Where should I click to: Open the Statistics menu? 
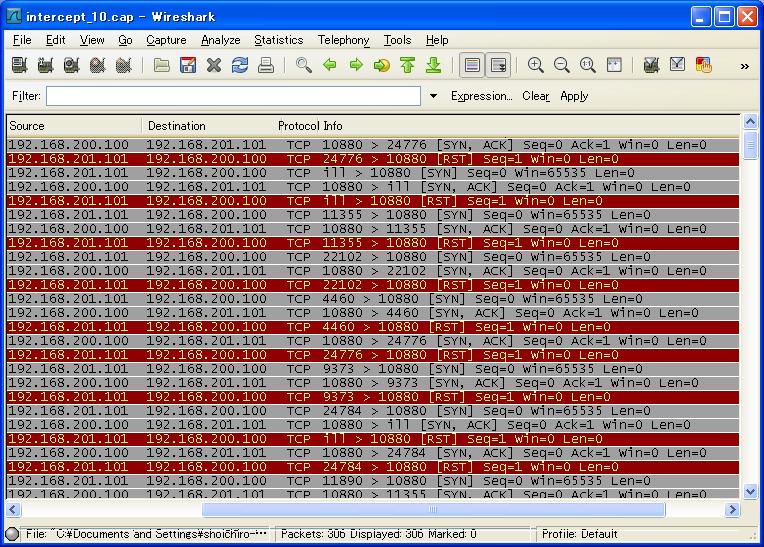tap(279, 40)
